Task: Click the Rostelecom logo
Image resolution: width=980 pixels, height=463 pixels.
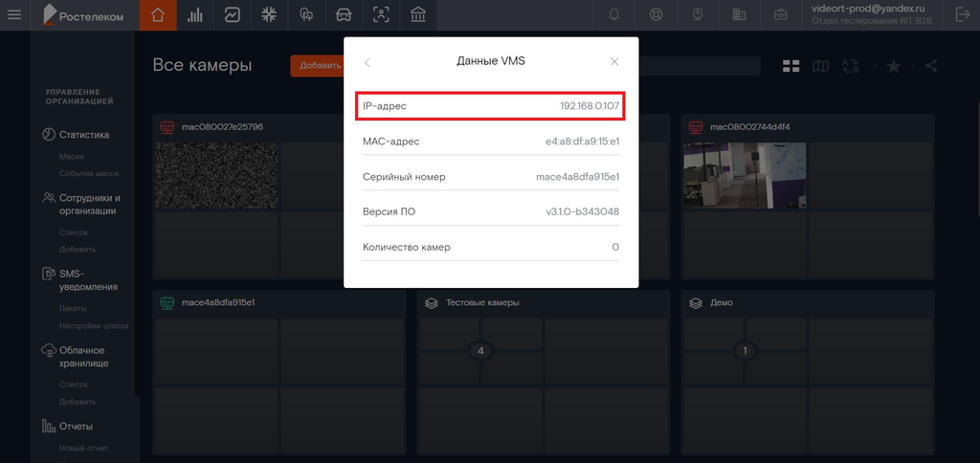Action: click(83, 15)
